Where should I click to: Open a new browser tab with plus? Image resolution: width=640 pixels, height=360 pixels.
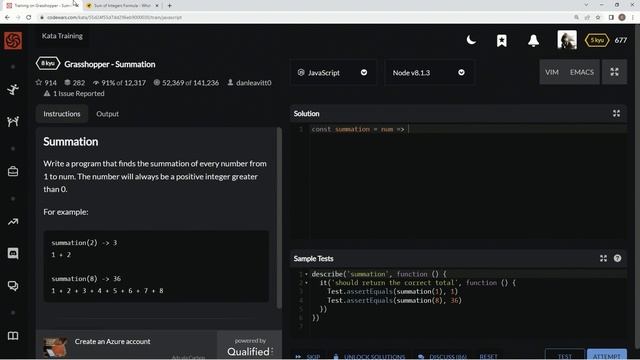[169, 6]
